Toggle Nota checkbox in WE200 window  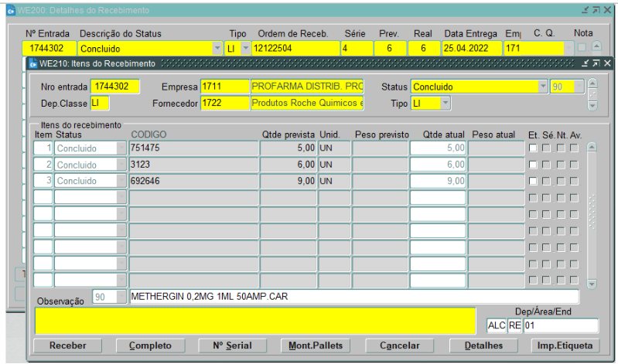582,48
